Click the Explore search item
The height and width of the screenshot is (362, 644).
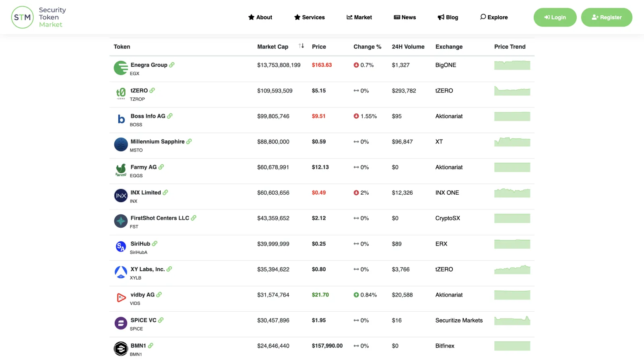coord(493,17)
